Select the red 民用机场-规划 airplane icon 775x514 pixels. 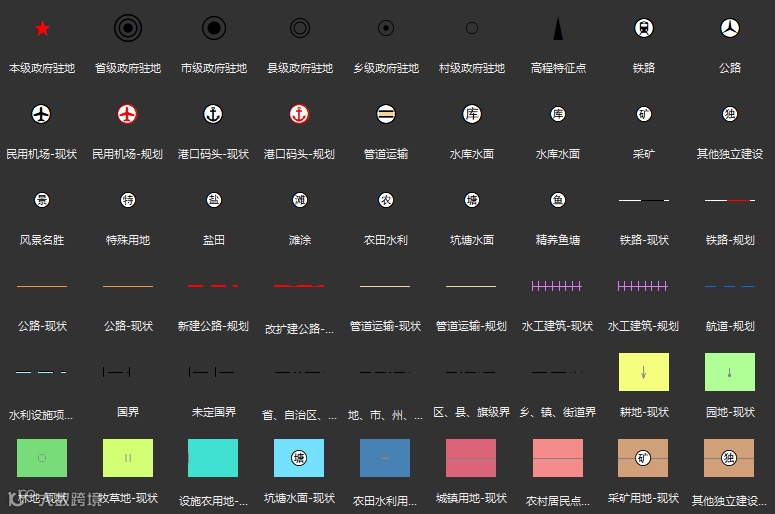(127, 114)
